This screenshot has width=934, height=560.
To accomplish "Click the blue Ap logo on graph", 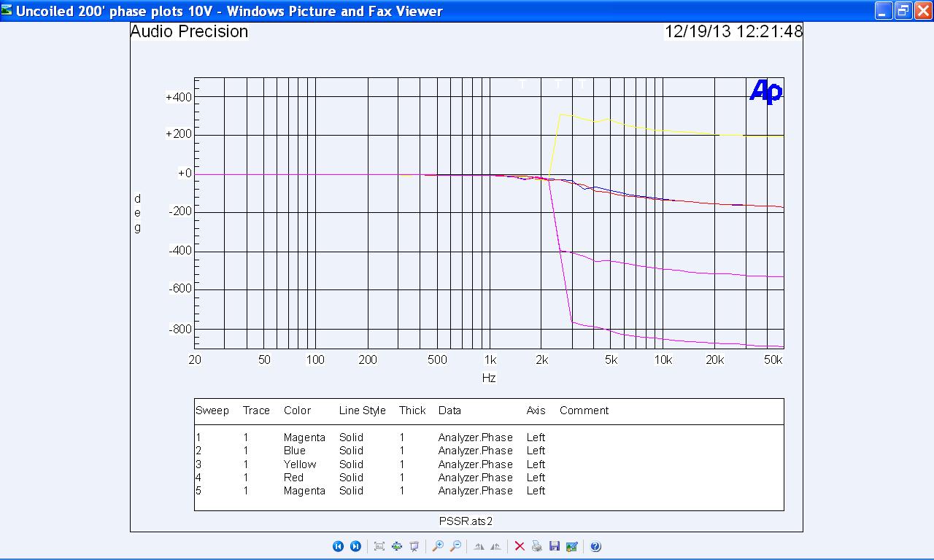I will 765,92.
